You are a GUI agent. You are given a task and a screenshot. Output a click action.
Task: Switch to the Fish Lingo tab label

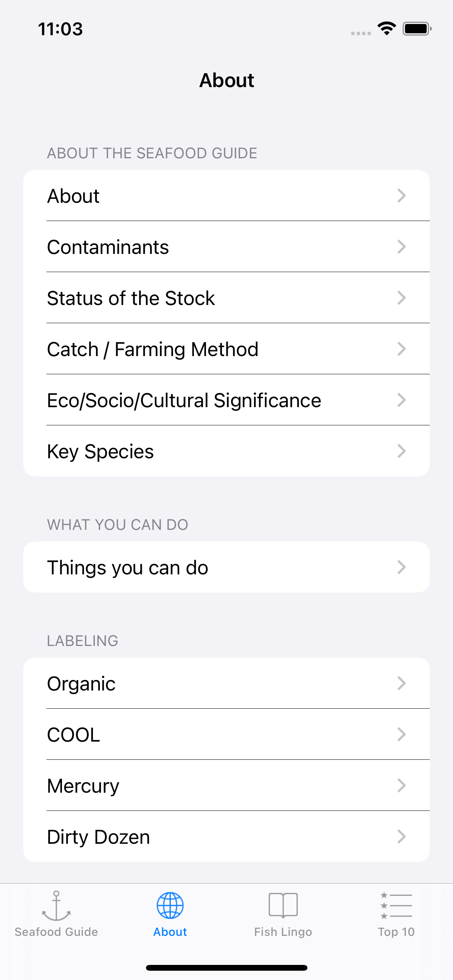[283, 932]
